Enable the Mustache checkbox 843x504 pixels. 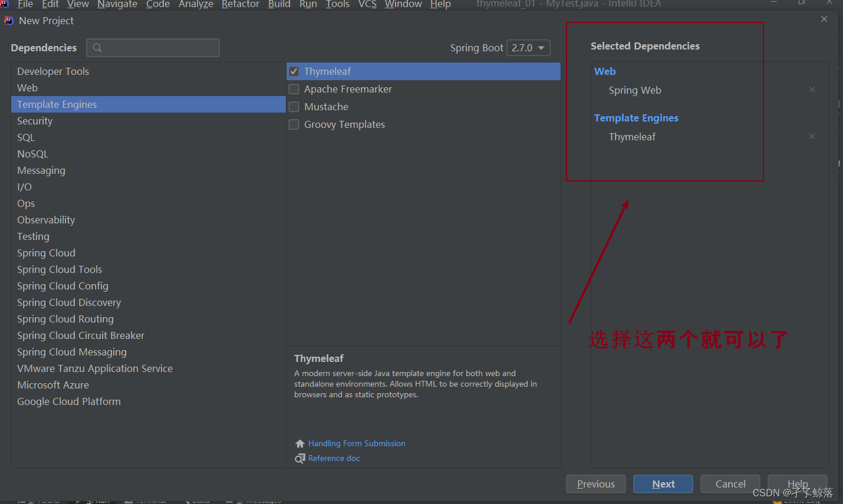click(294, 107)
